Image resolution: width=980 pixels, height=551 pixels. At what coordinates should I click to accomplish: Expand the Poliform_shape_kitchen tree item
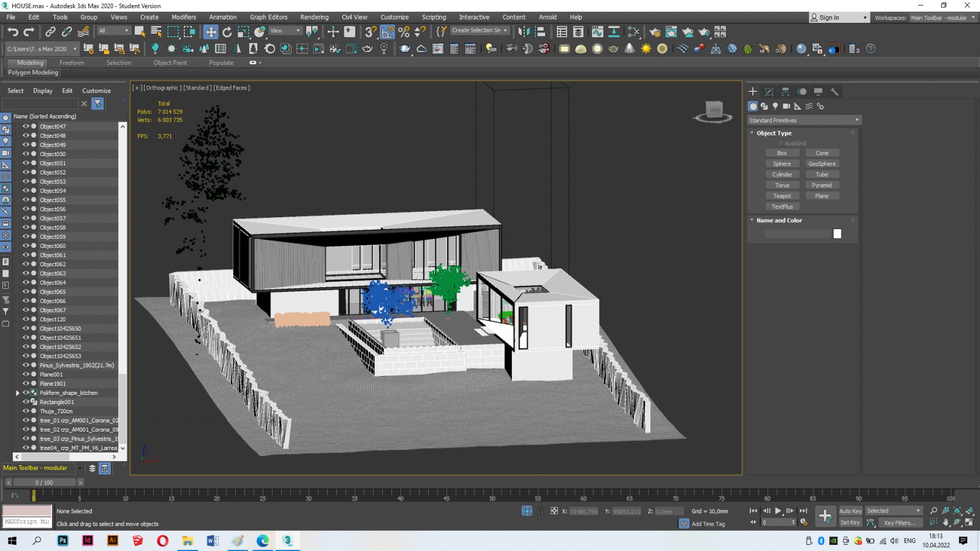tap(18, 393)
